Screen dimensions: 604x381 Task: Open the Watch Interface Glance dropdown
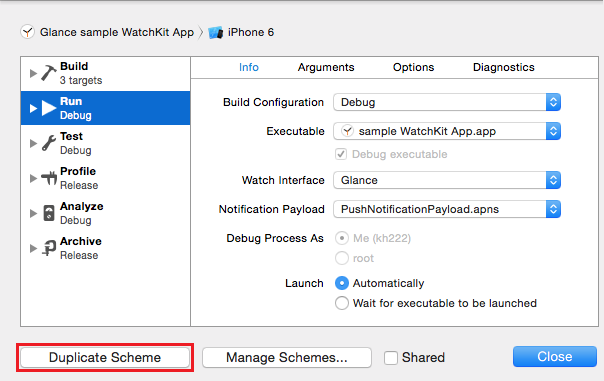(x=447, y=180)
